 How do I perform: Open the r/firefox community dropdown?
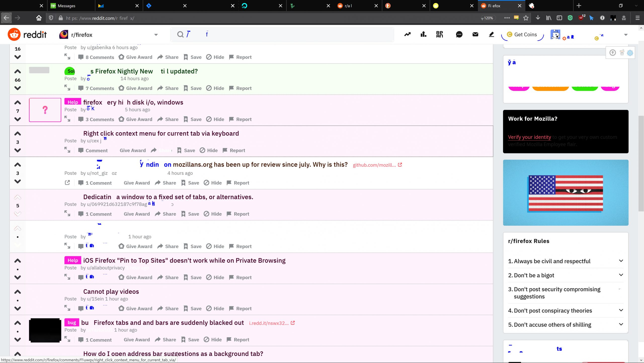[x=156, y=35]
